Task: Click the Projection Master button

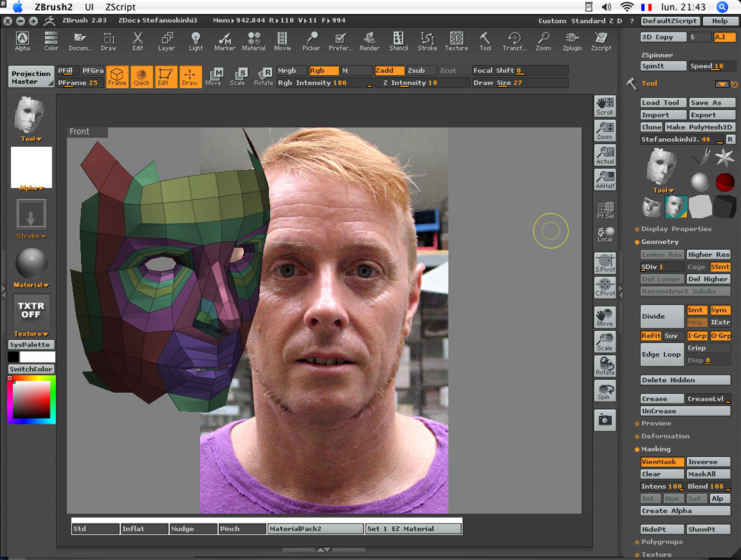Action: point(31,77)
